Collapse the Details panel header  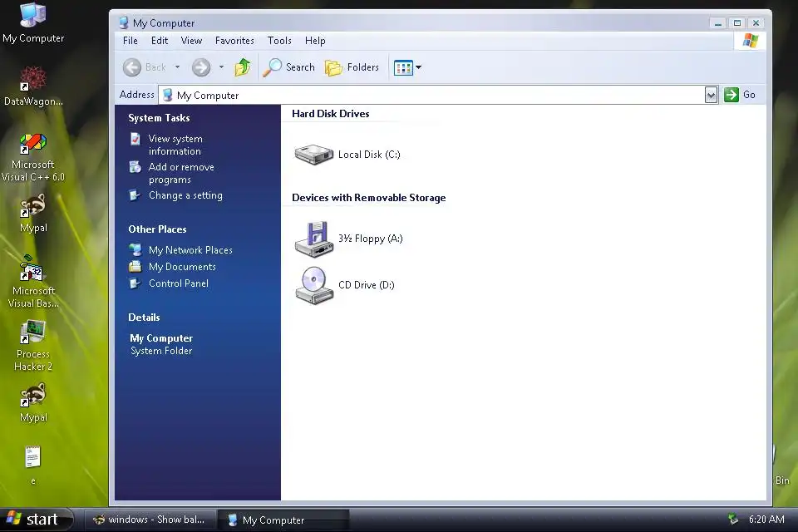click(144, 318)
